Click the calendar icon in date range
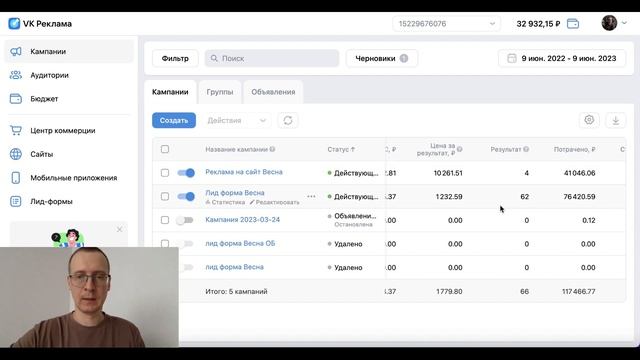The width and height of the screenshot is (640, 360). coord(512,58)
